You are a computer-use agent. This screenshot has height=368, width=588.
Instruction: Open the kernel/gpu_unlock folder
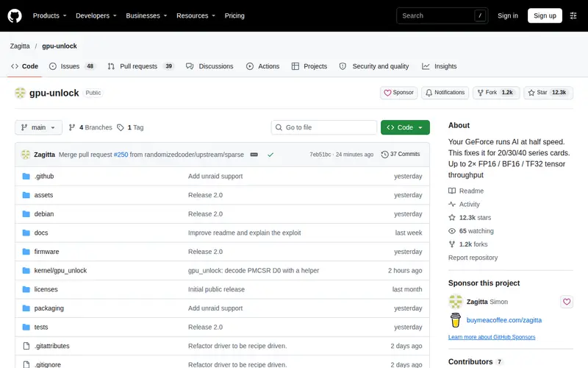click(x=60, y=271)
